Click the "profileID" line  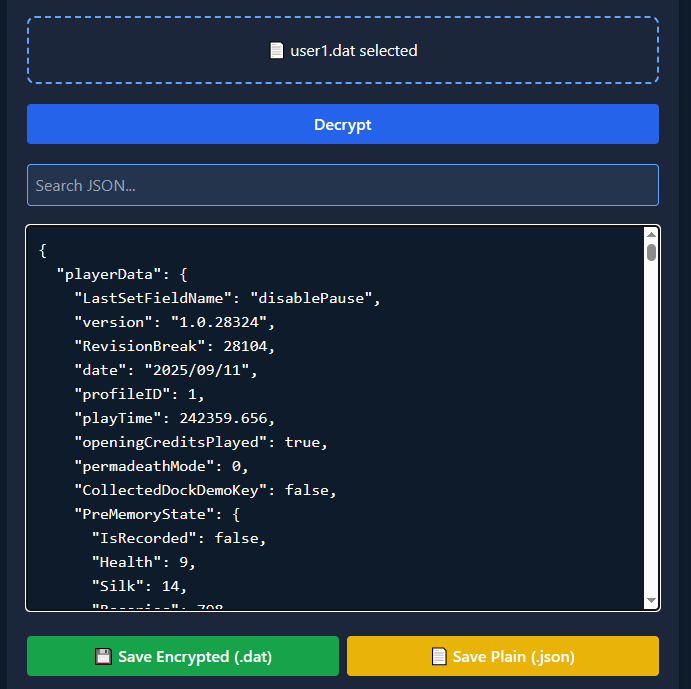click(x=139, y=394)
